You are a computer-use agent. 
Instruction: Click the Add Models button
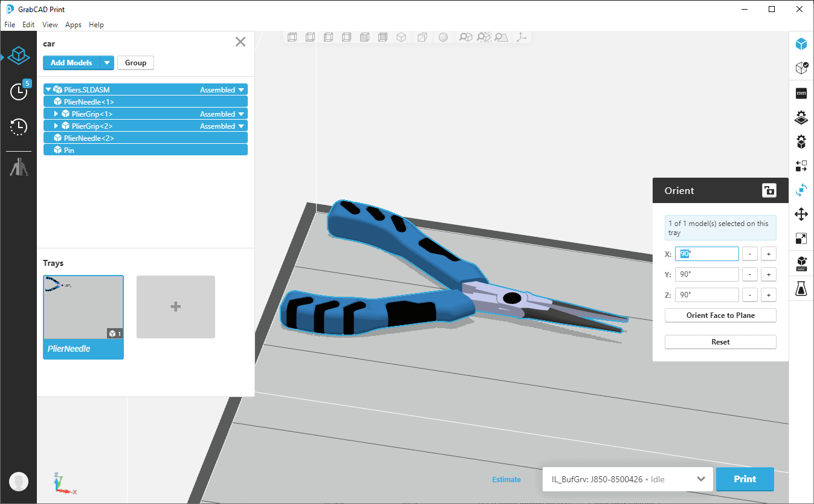71,63
